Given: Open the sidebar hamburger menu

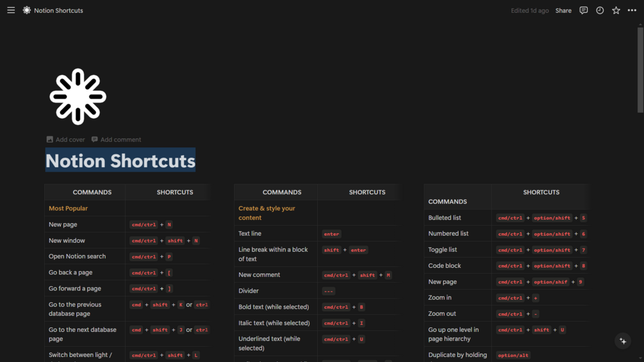Looking at the screenshot, I should coord(11,10).
